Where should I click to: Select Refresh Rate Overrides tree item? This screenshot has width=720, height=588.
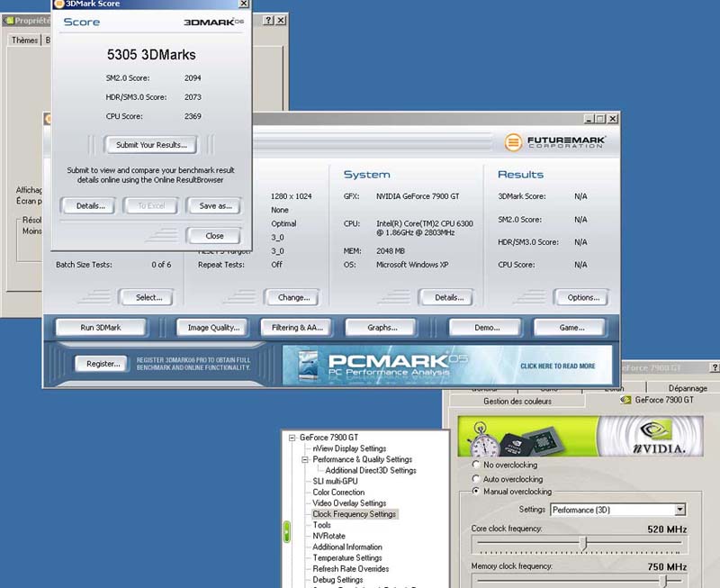351,569
